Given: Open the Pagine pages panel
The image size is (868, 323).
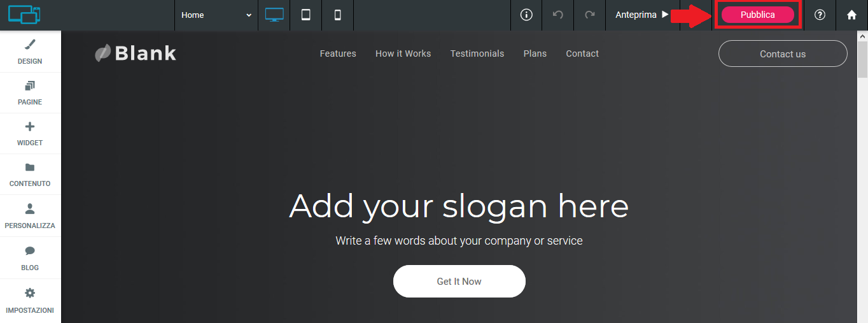Looking at the screenshot, I should [x=30, y=92].
